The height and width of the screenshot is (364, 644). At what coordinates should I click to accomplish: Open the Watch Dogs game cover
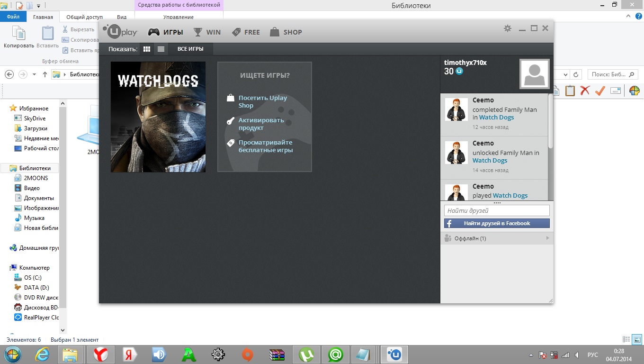point(158,117)
